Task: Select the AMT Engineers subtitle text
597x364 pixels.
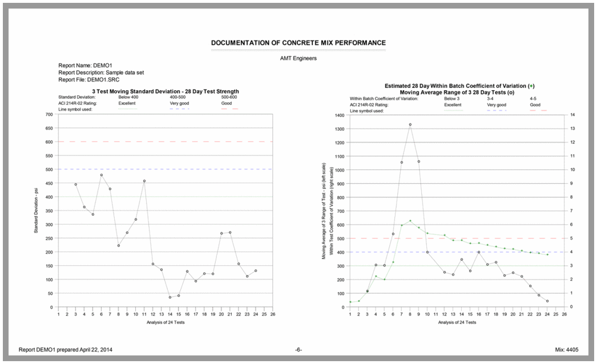Action: pyautogui.click(x=298, y=58)
